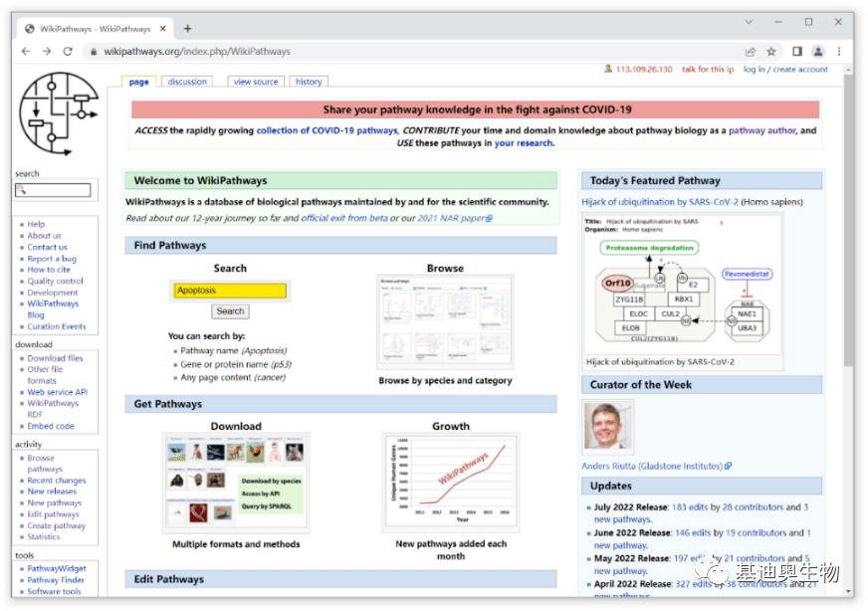868x611 pixels.
Task: Click Contact us in sidebar
Action: click(47, 248)
